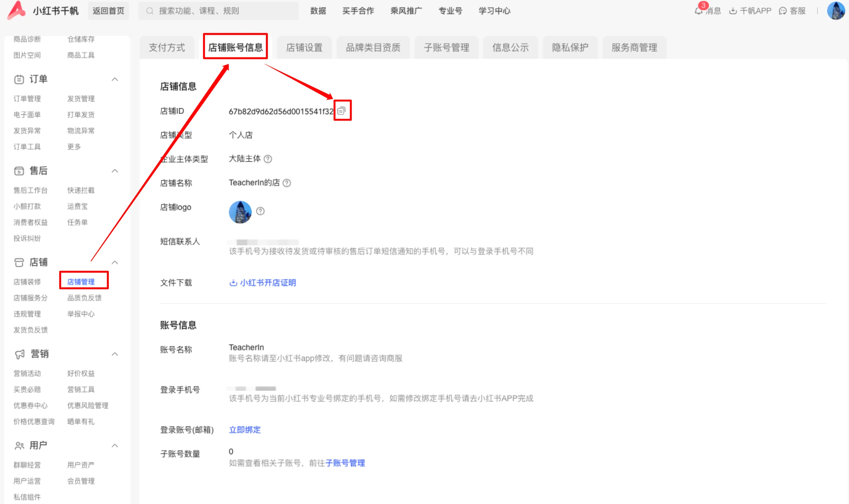The image size is (849, 504).
Task: Open 品牌类目资质 tab
Action: [x=373, y=48]
